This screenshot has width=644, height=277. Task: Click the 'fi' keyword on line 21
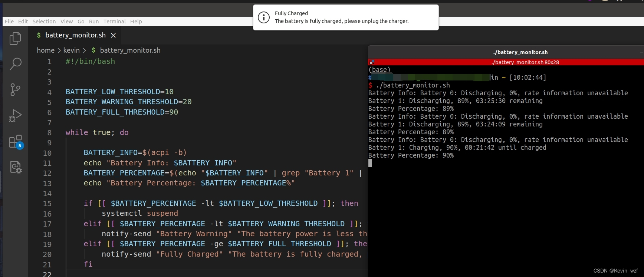pos(88,264)
